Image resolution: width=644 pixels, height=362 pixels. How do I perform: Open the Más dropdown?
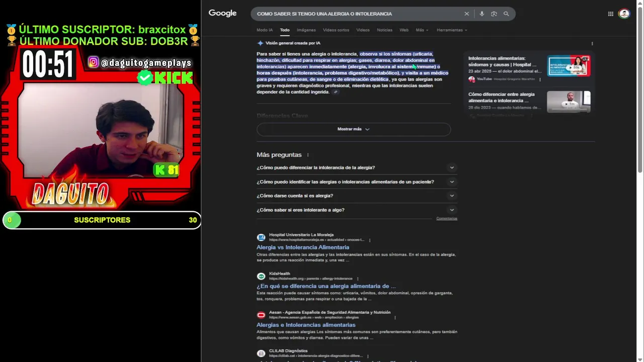click(422, 30)
